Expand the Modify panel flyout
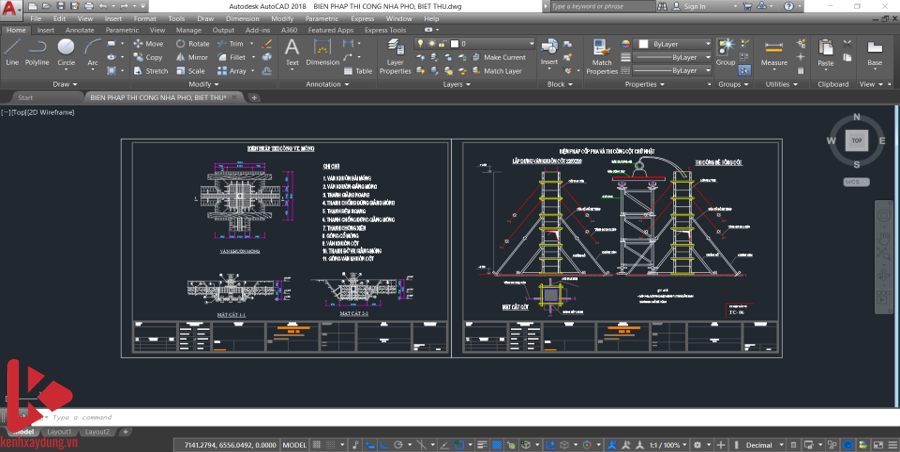The width and height of the screenshot is (900, 452). [203, 84]
